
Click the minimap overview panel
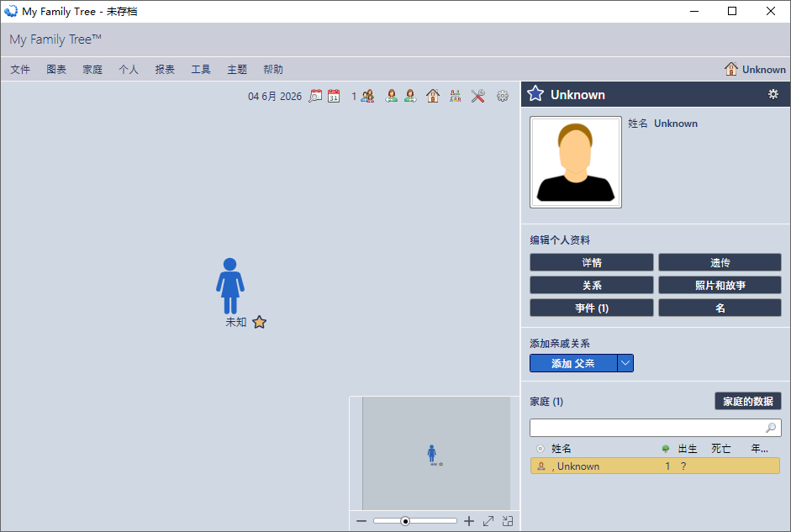[x=436, y=453]
